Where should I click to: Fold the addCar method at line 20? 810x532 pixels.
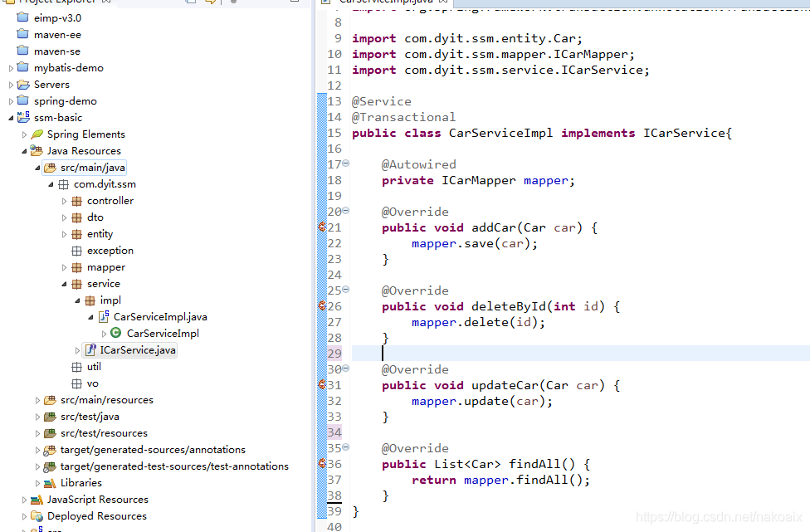(x=346, y=210)
